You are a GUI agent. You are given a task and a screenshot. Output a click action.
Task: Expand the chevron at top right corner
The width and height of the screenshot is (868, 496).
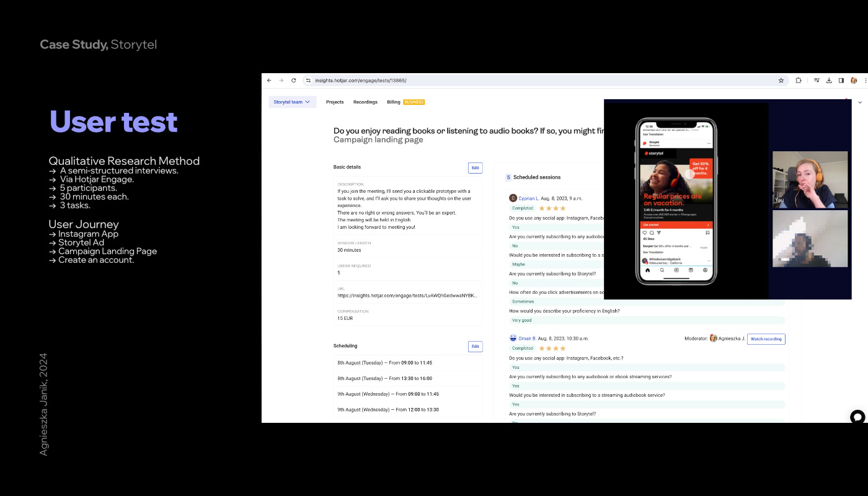click(860, 102)
